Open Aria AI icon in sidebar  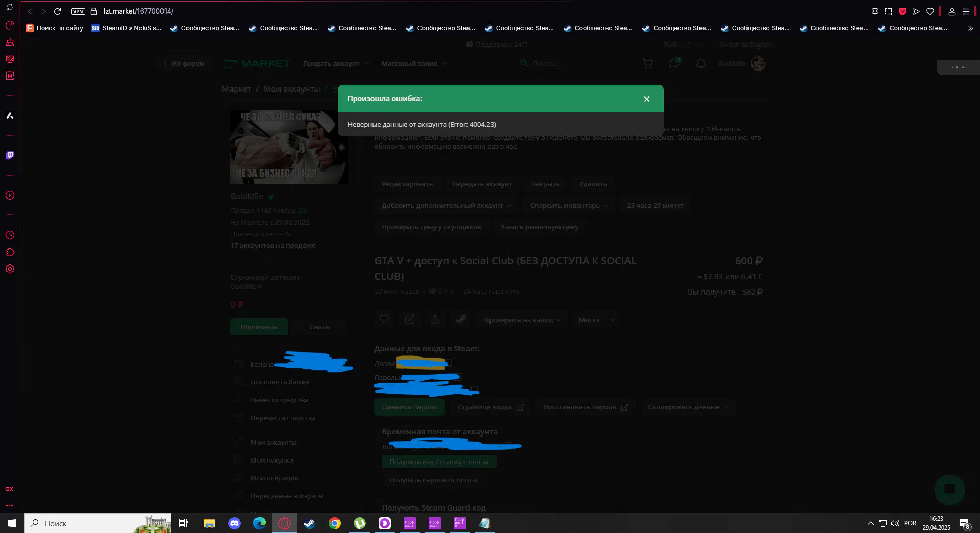point(10,116)
